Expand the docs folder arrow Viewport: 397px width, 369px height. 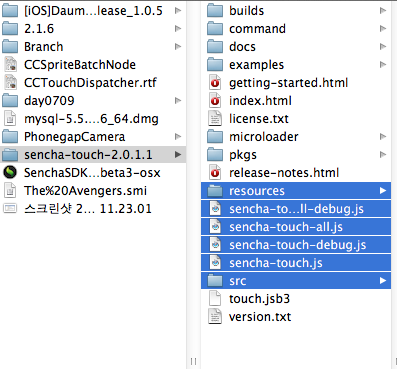[x=383, y=47]
